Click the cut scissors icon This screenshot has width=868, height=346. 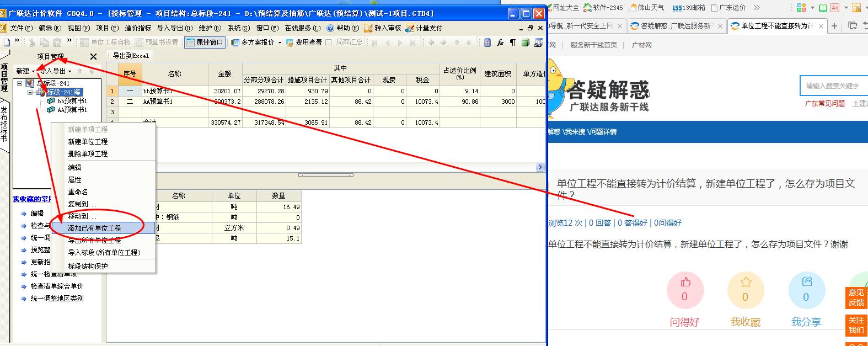tap(32, 42)
